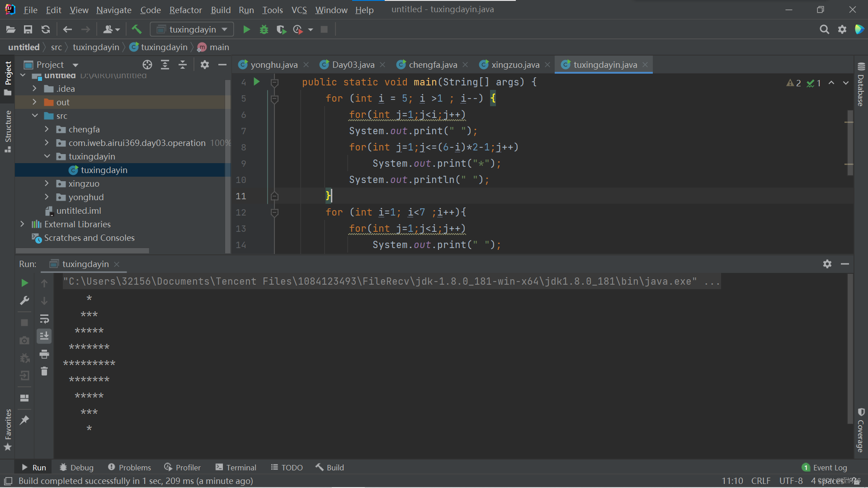Click the Clear All trash icon
This screenshot has width=868, height=488.
click(x=44, y=371)
